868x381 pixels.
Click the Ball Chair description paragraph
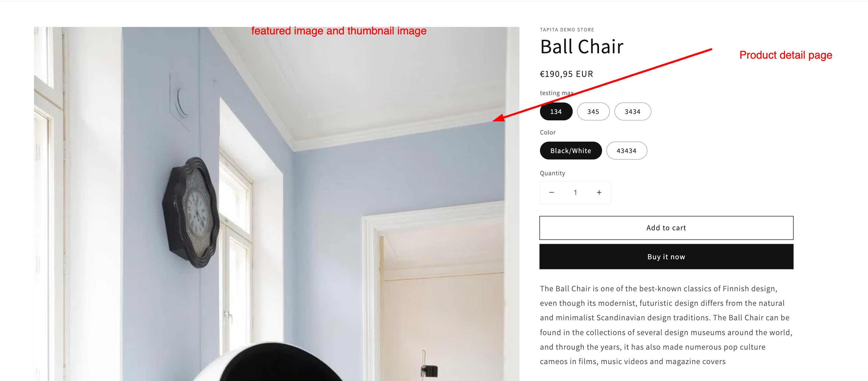tap(666, 325)
